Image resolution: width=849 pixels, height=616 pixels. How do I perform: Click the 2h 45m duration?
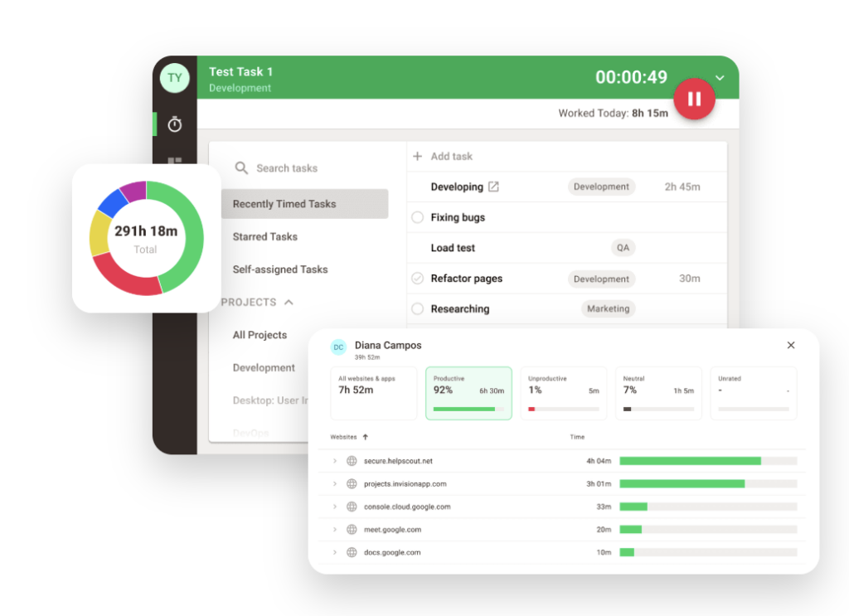point(682,187)
